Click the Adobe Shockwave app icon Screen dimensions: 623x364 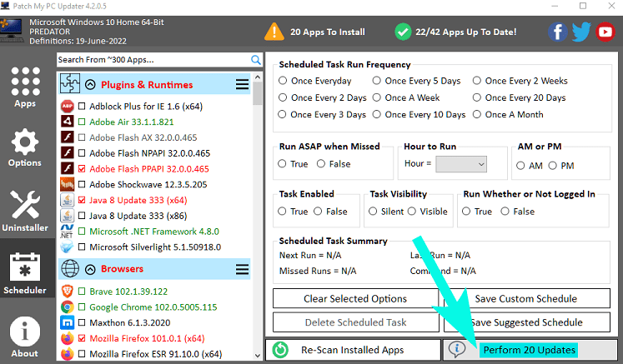68,184
